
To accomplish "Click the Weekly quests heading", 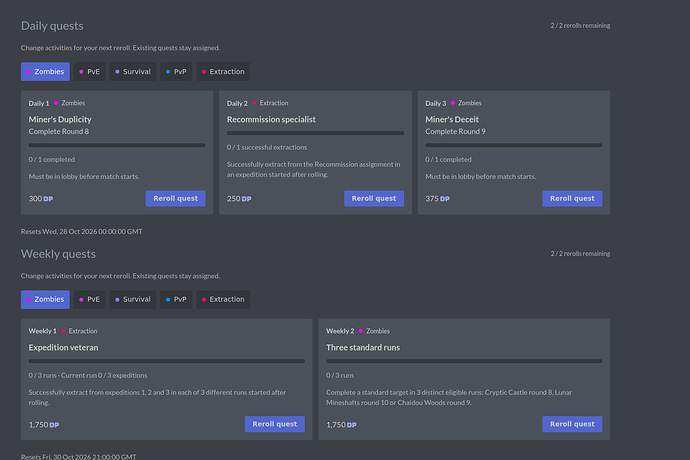I will click(59, 254).
